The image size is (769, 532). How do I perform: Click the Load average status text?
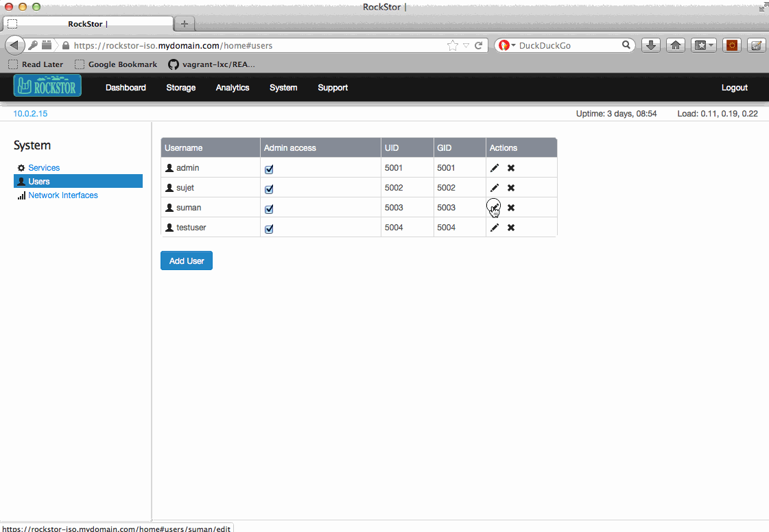(x=718, y=114)
